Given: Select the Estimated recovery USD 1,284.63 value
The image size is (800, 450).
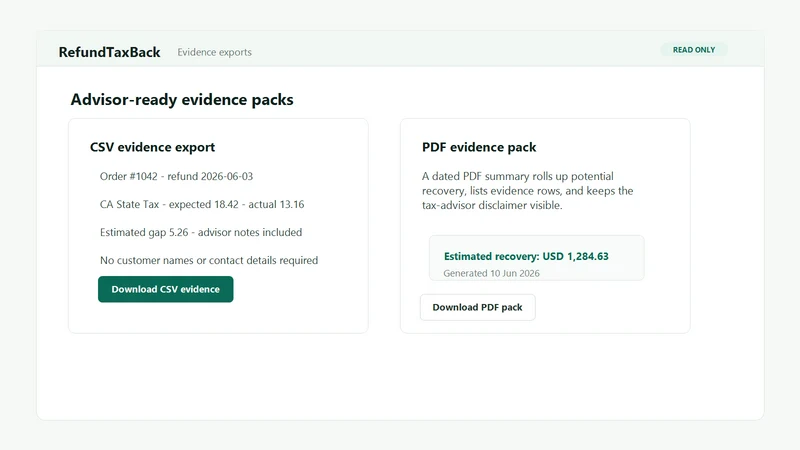Looking at the screenshot, I should point(526,256).
